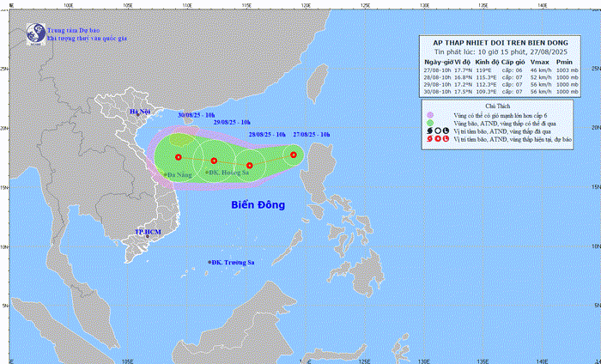Select the 27/08/25 storm position marker
Viewport: 601px width, 364px height.
tap(294, 155)
